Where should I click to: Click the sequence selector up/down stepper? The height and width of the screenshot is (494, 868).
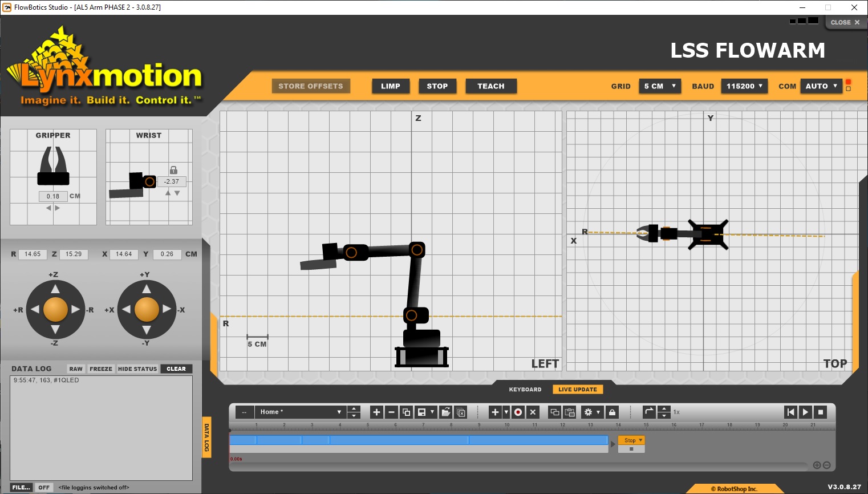pyautogui.click(x=354, y=412)
